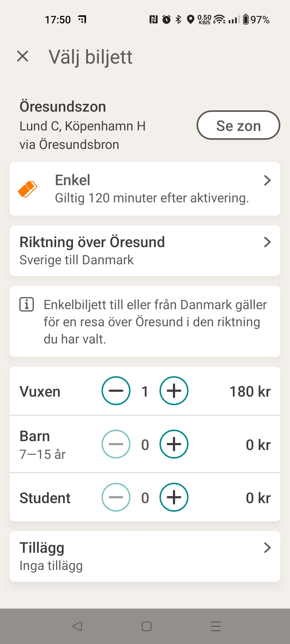The height and width of the screenshot is (644, 290).
Task: Tap the orange ticket icon
Action: coord(27,189)
